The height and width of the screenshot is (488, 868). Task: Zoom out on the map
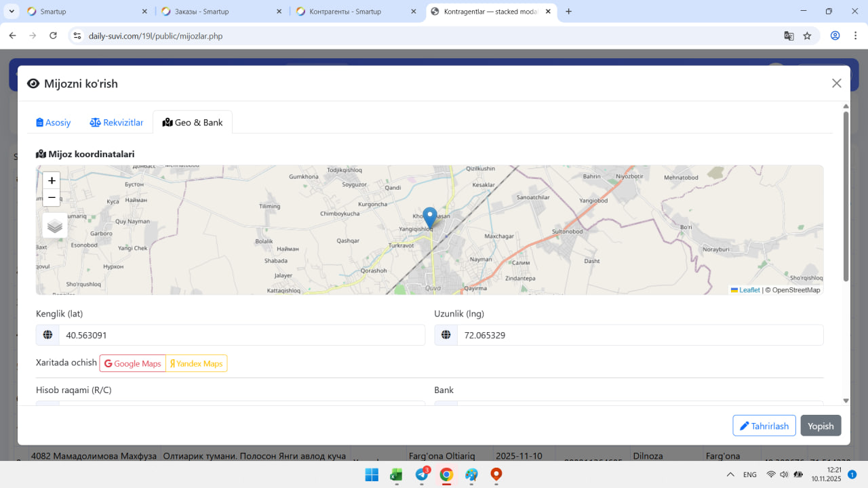point(52,197)
